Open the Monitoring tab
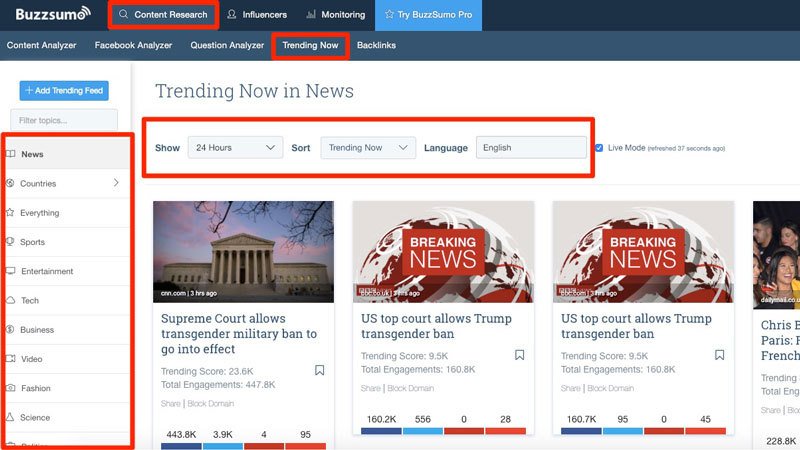This screenshot has height=450, width=800. pyautogui.click(x=336, y=14)
